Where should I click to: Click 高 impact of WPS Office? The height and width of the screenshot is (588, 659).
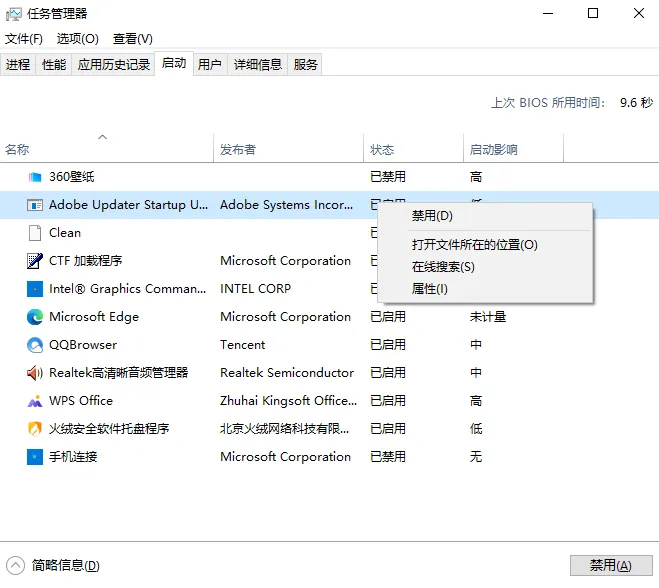click(x=476, y=401)
